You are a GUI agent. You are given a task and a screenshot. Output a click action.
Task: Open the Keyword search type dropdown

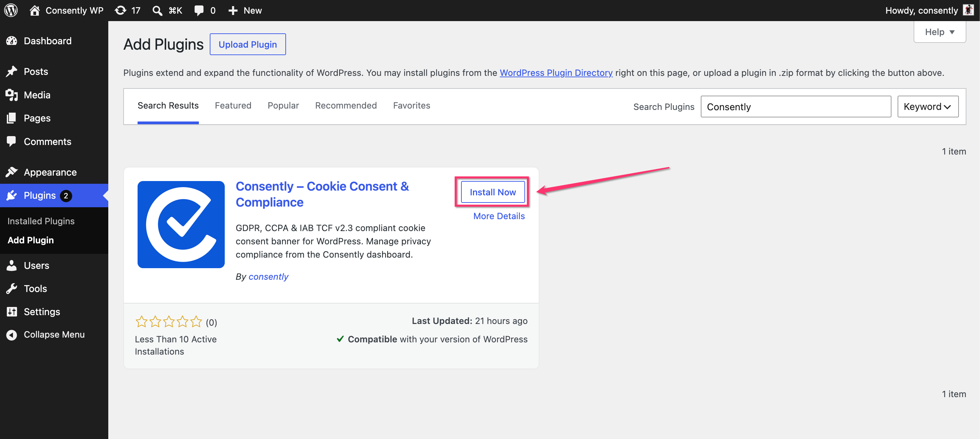(928, 107)
